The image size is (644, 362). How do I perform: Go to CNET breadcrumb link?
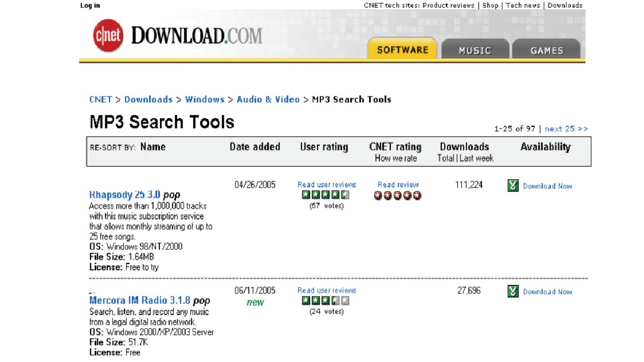click(x=100, y=99)
